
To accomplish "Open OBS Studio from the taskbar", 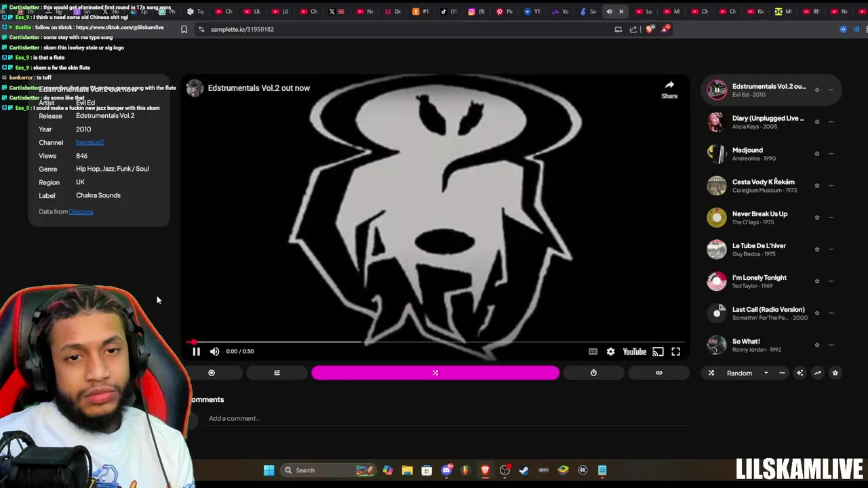I will tap(505, 470).
